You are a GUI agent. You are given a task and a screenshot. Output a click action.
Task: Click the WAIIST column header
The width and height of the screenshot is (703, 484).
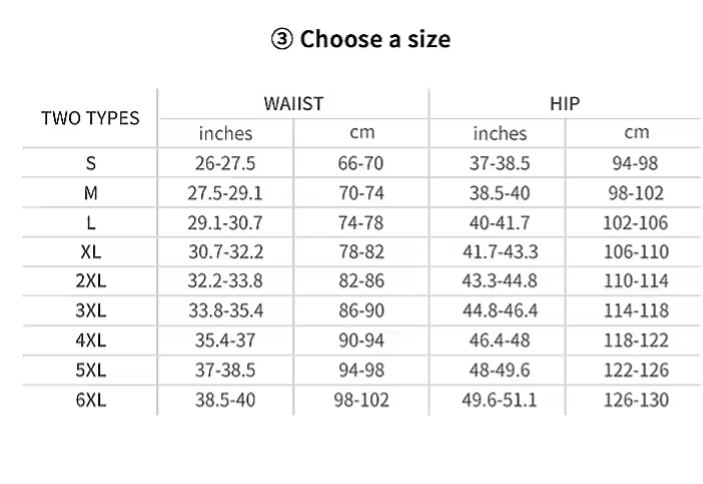[x=293, y=103]
